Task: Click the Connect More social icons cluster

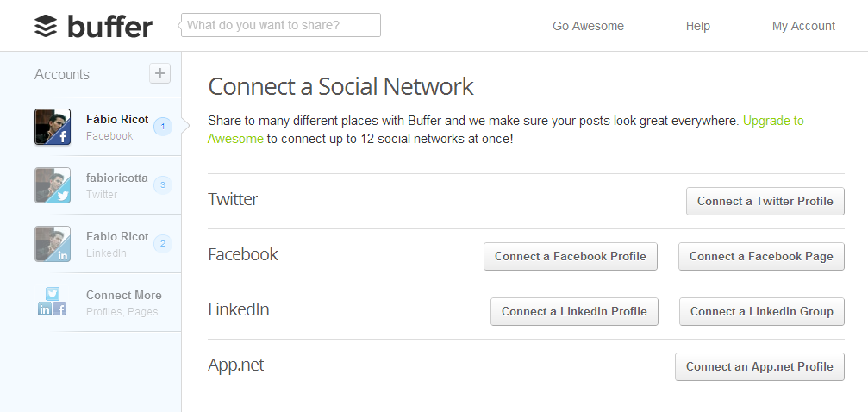Action: coord(53,302)
